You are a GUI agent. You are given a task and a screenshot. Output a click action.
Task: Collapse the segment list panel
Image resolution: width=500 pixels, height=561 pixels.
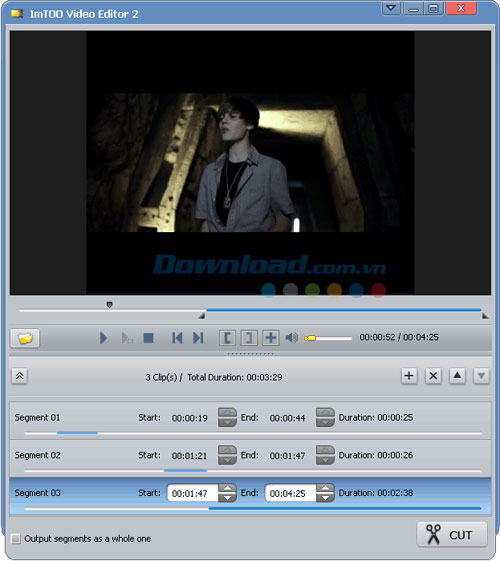[x=19, y=376]
